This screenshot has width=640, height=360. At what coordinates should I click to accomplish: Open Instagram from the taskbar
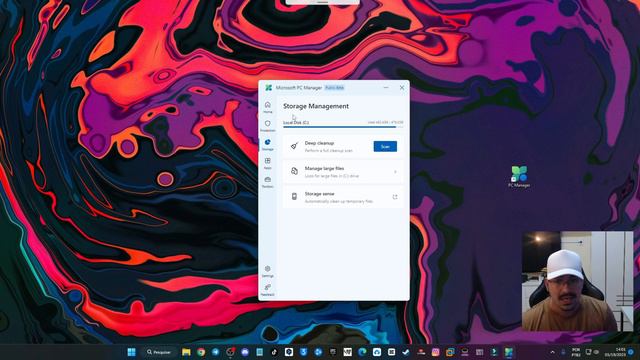pos(436,352)
